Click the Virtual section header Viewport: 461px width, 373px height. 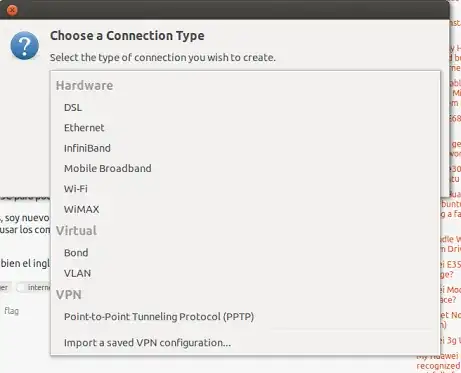76,231
